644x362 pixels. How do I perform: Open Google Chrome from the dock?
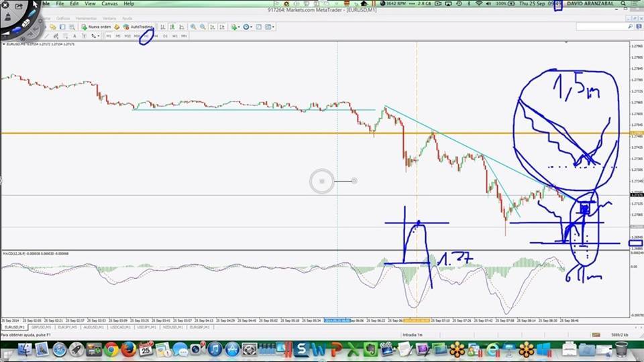[111, 349]
